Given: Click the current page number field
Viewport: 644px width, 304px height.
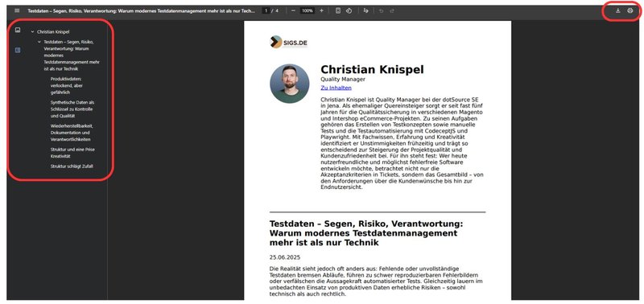Looking at the screenshot, I should tap(266, 10).
